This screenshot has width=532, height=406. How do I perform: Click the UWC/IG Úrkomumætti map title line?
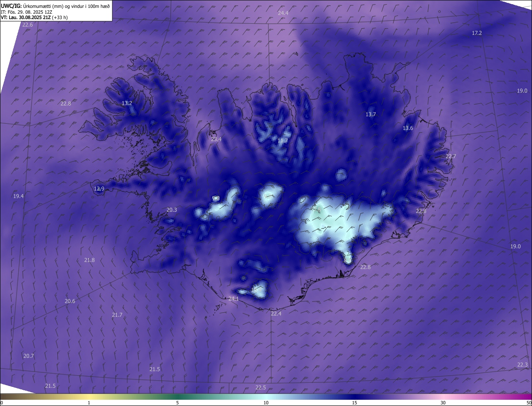click(x=55, y=6)
